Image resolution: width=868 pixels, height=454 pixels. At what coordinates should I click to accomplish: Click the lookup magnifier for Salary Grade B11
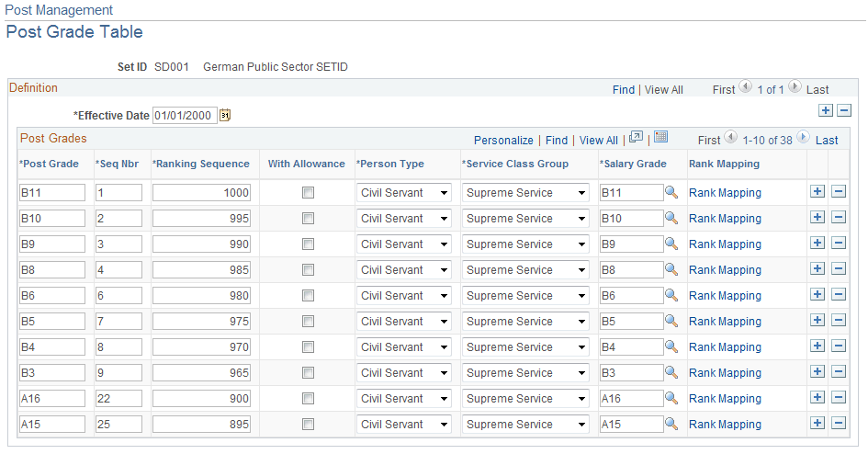pyautogui.click(x=671, y=192)
